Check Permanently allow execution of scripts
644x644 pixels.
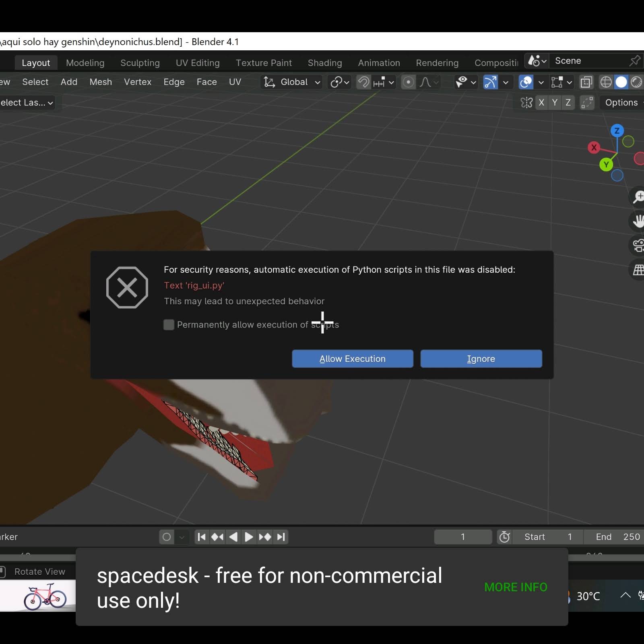click(x=169, y=325)
